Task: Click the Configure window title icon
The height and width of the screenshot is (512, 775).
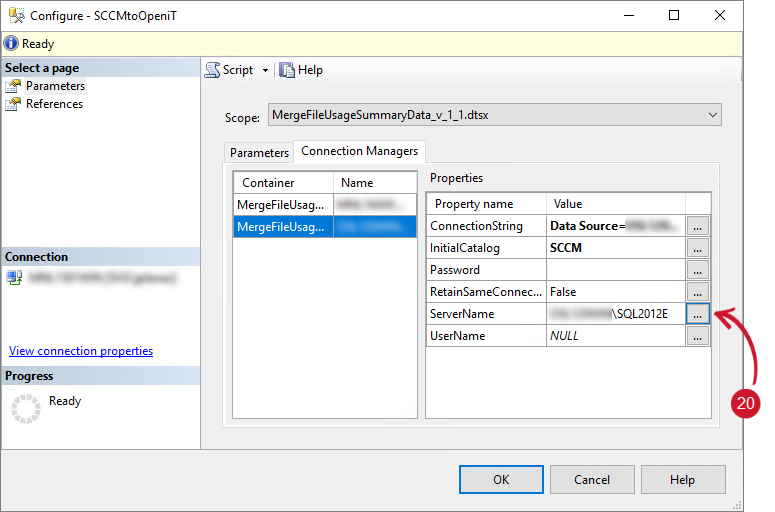Action: coord(16,15)
